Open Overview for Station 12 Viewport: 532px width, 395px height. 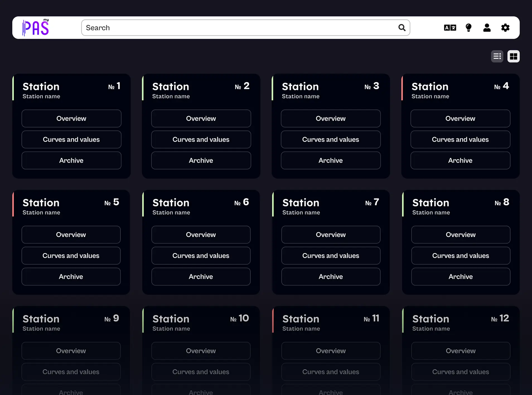(x=461, y=351)
